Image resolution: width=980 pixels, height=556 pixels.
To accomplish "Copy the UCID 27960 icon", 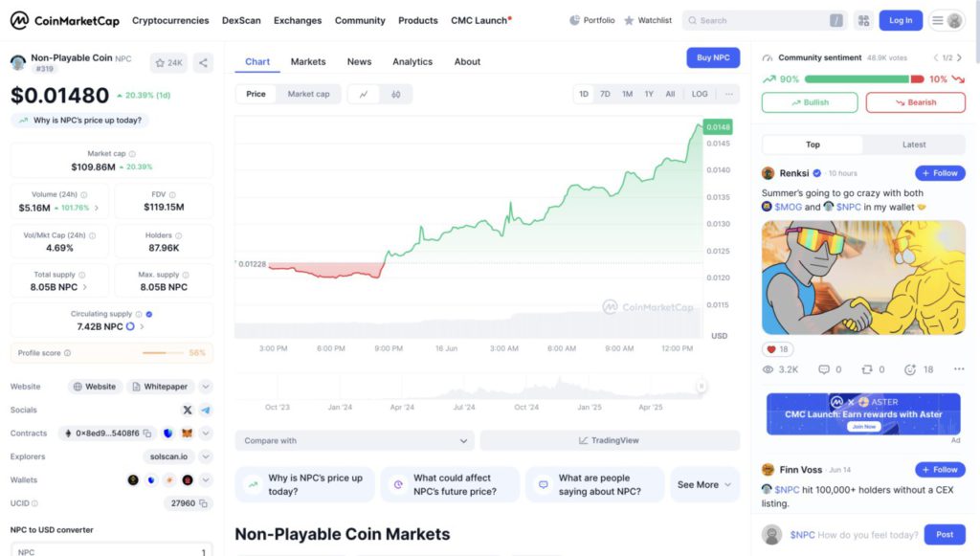I will (x=203, y=503).
